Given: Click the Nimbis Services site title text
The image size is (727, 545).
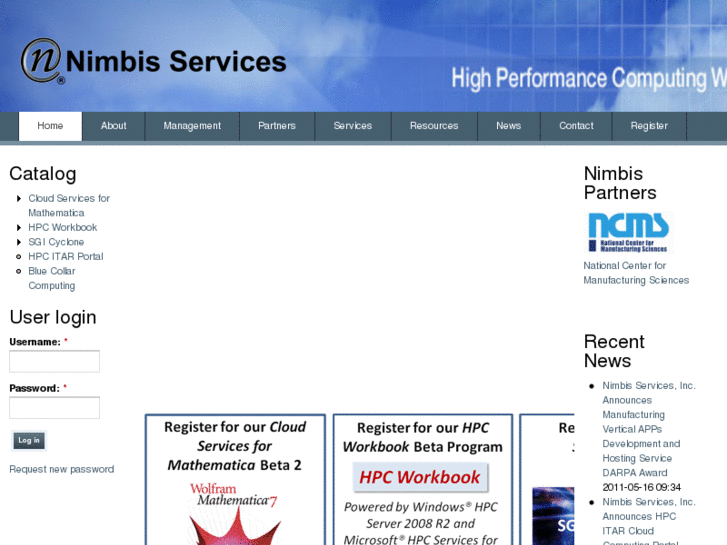Looking at the screenshot, I should pos(176,62).
